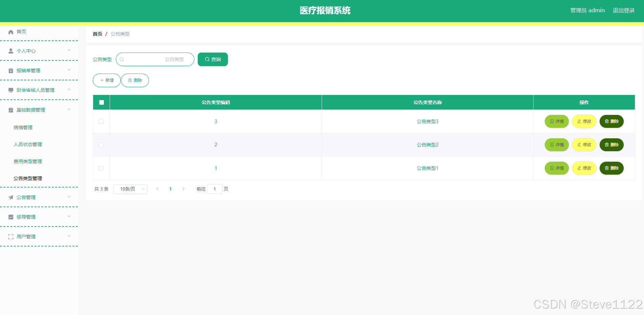Click 公告管理 sidebar label
Viewport: 644px width, 315px height.
[26, 197]
